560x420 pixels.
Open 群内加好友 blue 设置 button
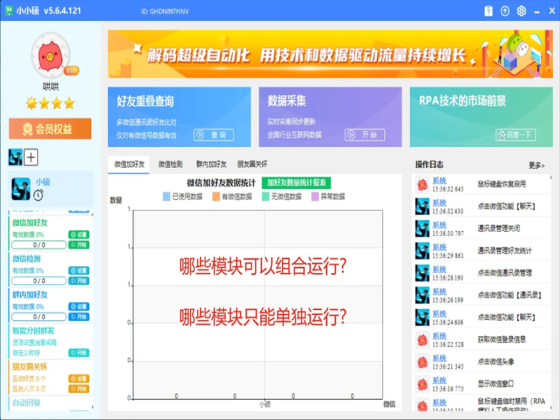tap(79, 306)
